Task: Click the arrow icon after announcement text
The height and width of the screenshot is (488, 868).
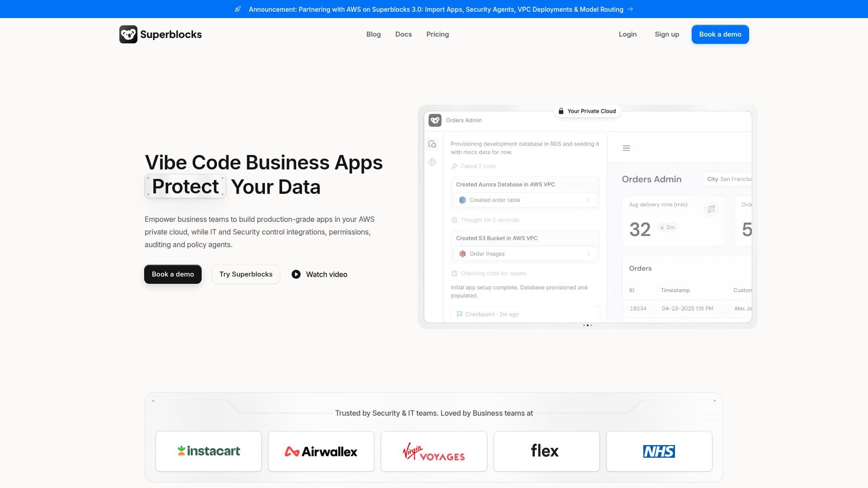Action: (630, 9)
